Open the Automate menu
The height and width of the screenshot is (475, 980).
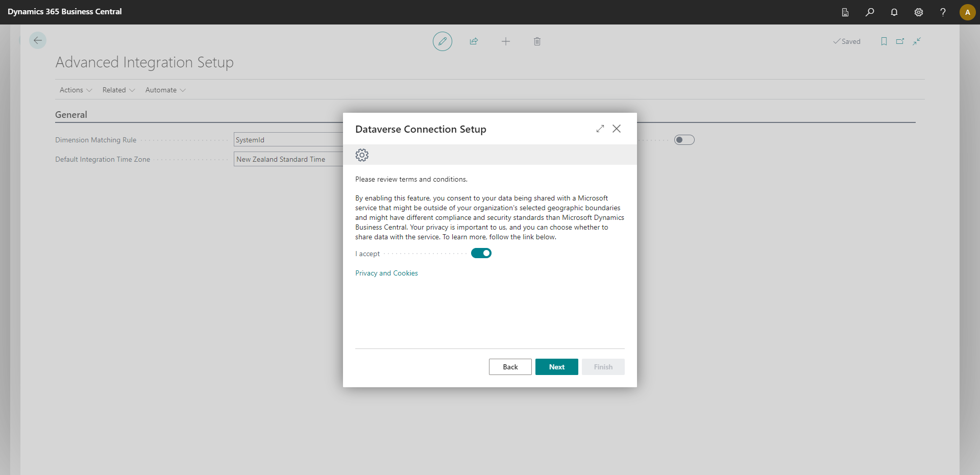(x=165, y=90)
